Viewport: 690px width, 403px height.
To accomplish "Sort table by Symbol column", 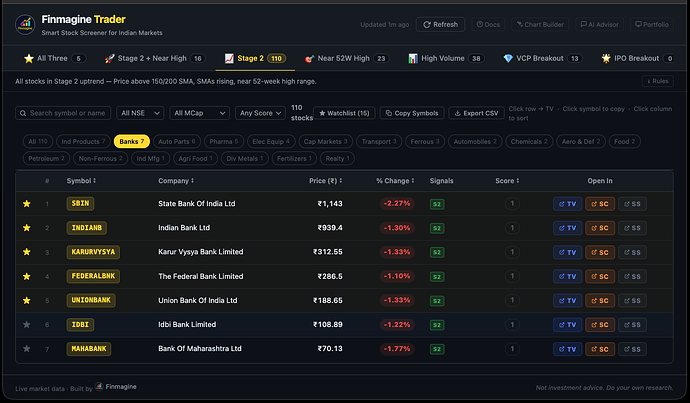I will (x=81, y=181).
